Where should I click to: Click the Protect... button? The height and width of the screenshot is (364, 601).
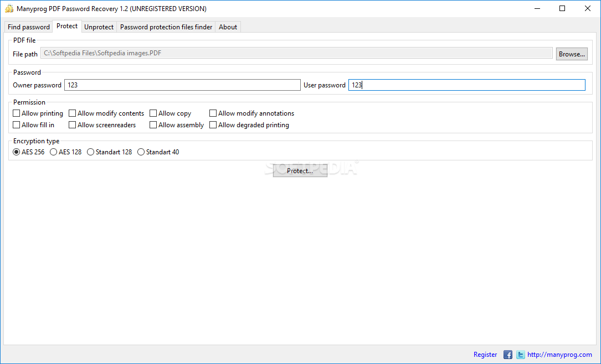[x=300, y=171]
